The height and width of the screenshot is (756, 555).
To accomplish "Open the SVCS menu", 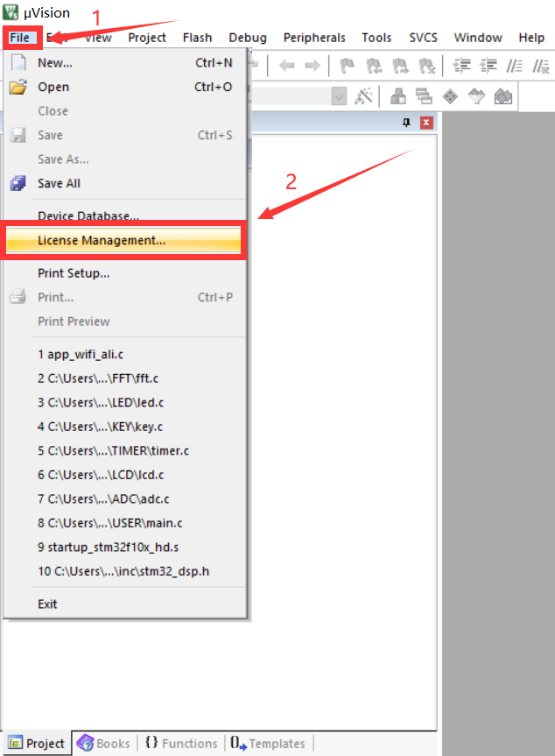I will (x=424, y=38).
